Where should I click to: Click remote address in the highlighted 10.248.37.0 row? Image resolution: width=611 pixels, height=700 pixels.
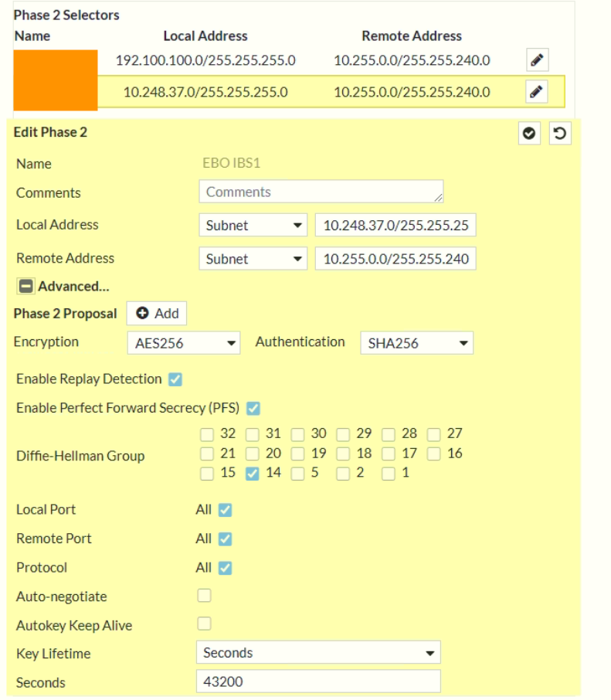click(412, 92)
